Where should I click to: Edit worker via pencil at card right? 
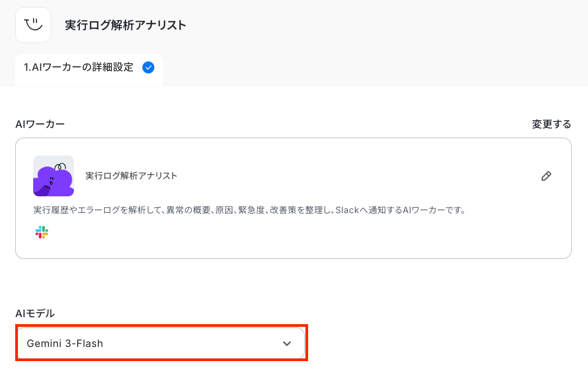pyautogui.click(x=546, y=176)
